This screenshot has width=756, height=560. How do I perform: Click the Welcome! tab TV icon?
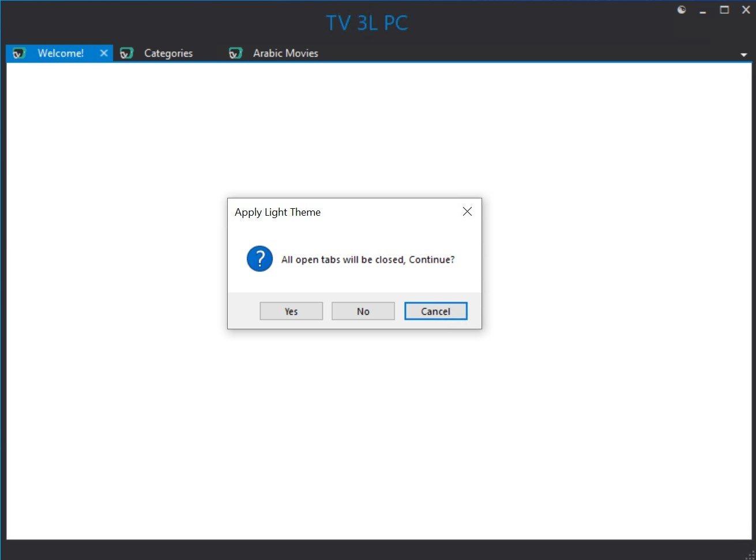tap(20, 54)
